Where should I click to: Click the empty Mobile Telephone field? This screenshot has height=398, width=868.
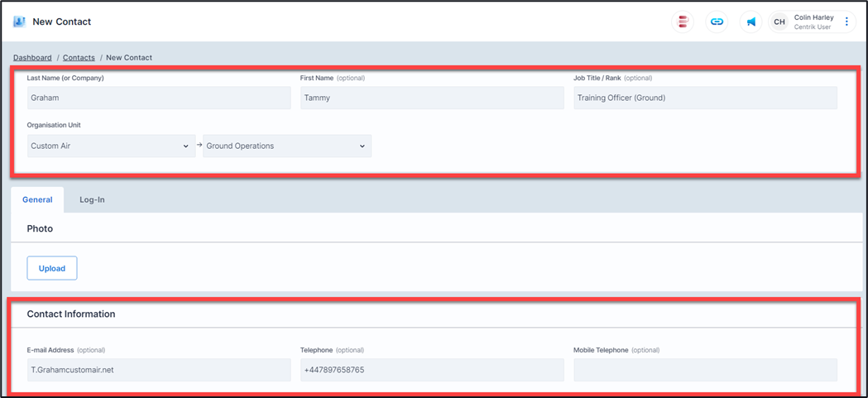click(x=705, y=370)
